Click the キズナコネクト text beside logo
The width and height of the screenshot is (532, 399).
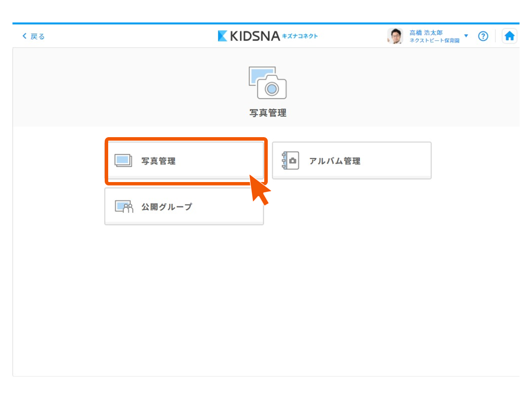pyautogui.click(x=300, y=36)
